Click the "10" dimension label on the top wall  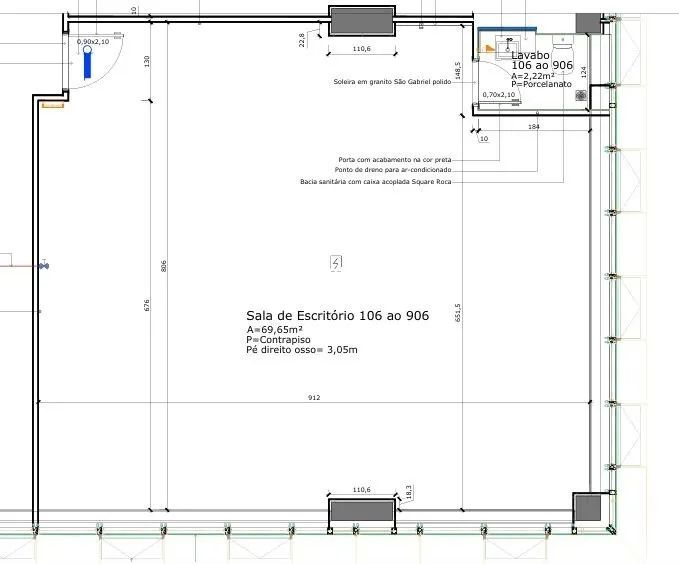point(134,10)
